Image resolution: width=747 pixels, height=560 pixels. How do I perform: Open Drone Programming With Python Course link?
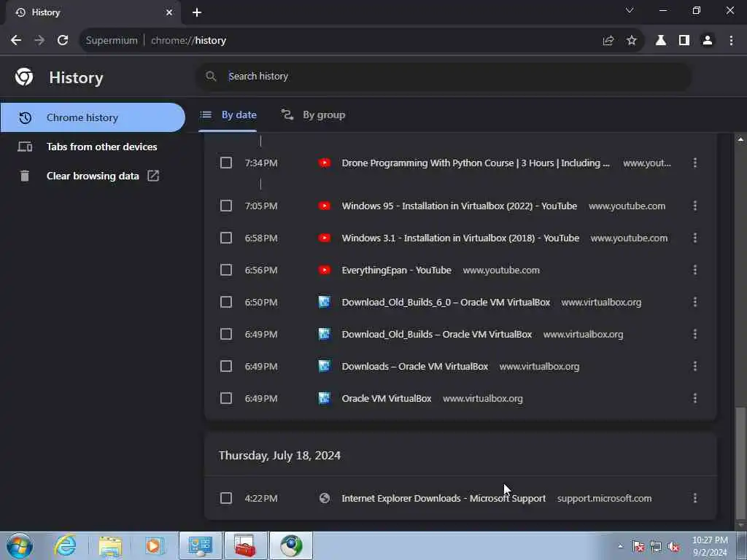pyautogui.click(x=476, y=163)
